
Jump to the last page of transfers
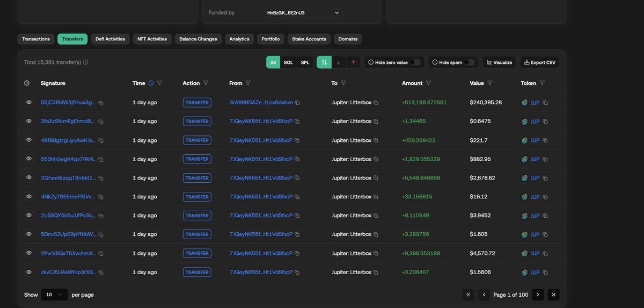pyautogui.click(x=553, y=295)
